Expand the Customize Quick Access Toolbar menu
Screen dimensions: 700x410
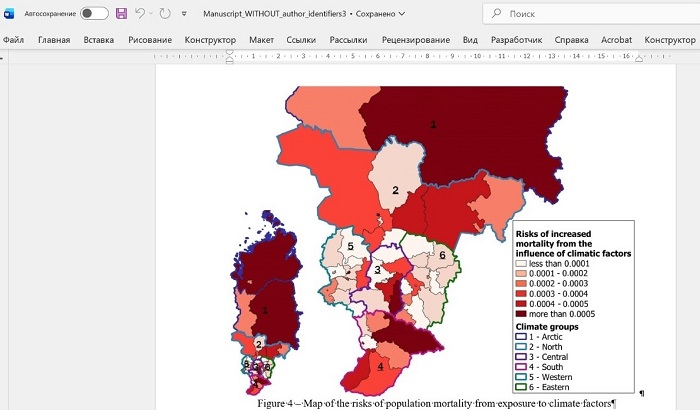coord(184,14)
